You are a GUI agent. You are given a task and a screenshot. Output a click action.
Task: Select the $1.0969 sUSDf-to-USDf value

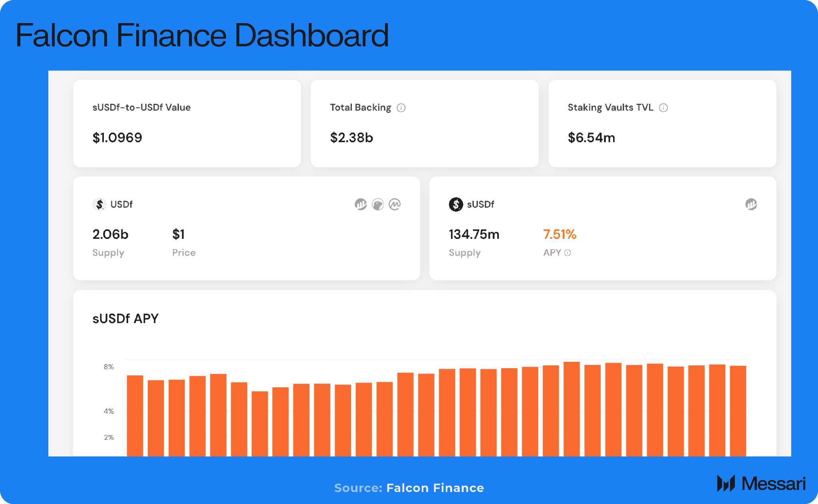(x=117, y=138)
